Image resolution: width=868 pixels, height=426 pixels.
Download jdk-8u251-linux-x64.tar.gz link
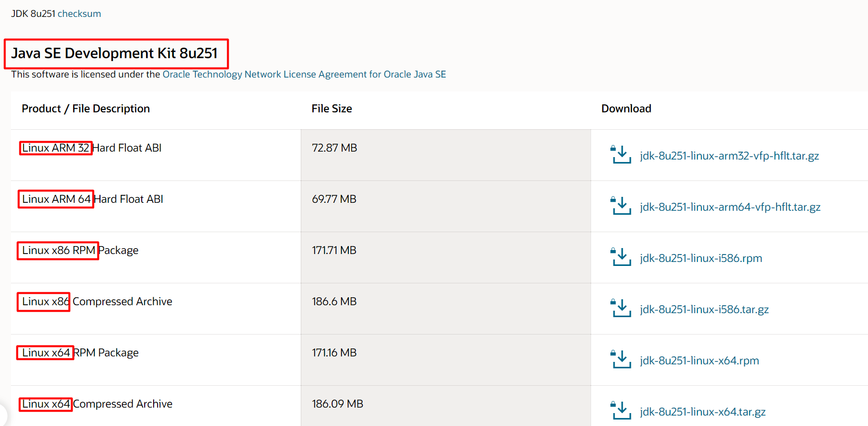coord(703,412)
